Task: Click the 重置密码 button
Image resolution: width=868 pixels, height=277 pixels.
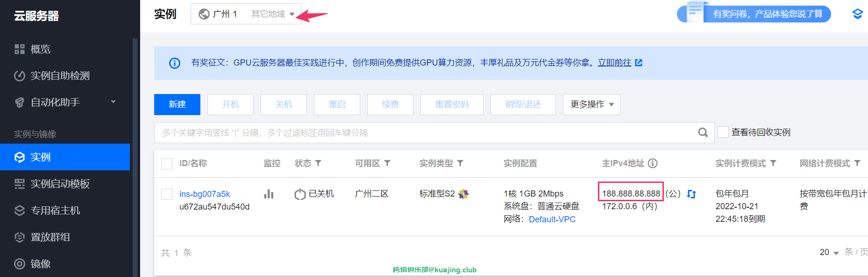Action: (452, 104)
